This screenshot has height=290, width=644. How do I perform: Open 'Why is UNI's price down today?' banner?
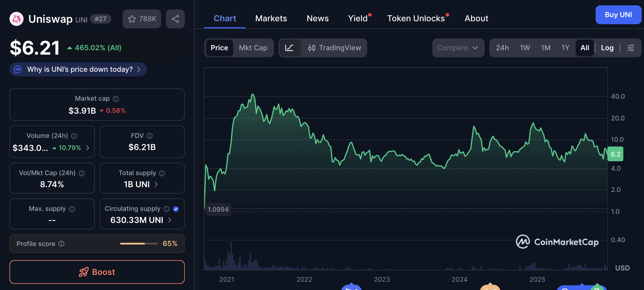pos(78,69)
